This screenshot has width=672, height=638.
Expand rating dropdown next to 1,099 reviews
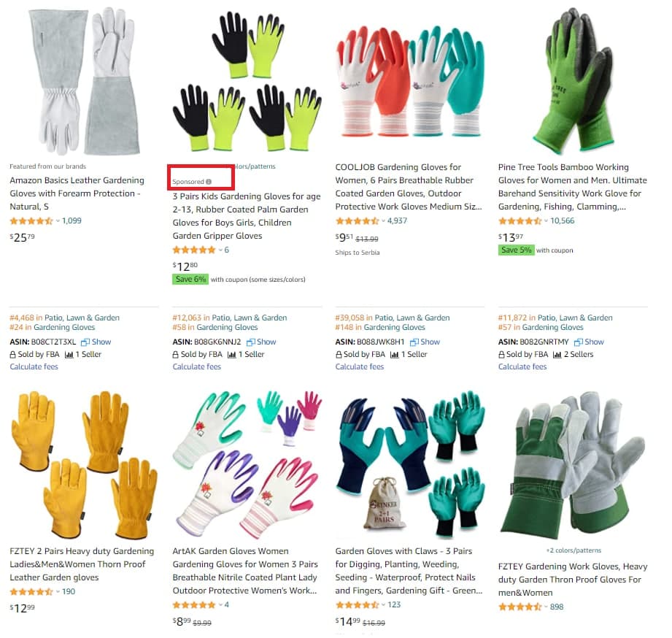(58, 221)
